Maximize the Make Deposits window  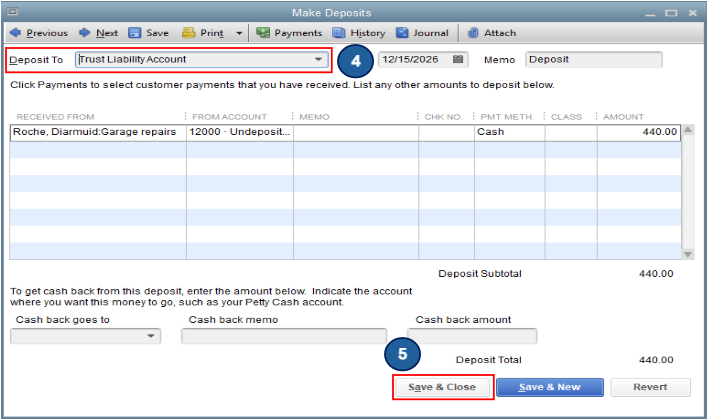tap(671, 13)
